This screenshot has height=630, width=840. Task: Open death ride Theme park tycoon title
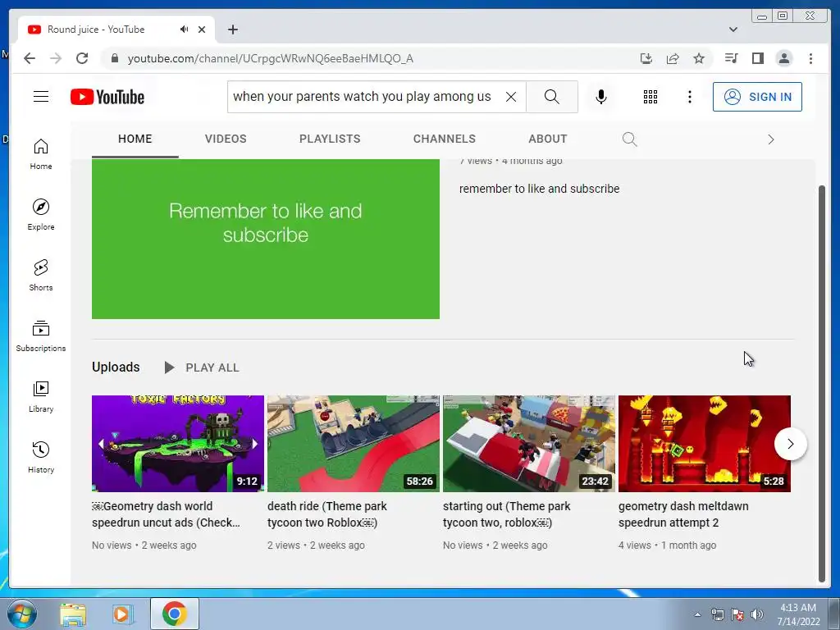pos(327,514)
